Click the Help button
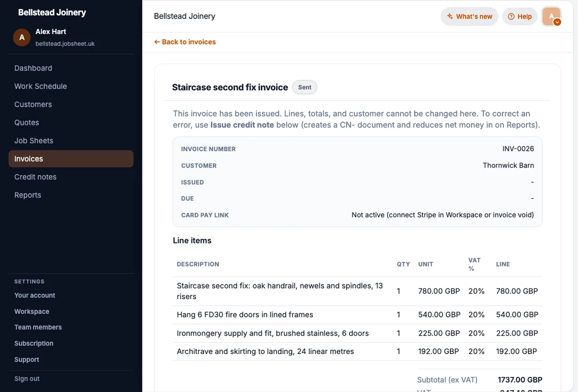Image resolution: width=578 pixels, height=392 pixels. point(520,16)
